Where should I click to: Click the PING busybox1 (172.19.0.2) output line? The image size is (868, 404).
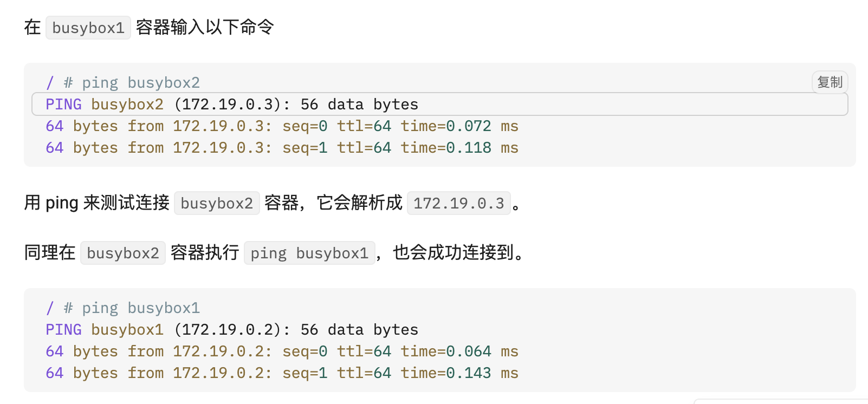pyautogui.click(x=232, y=330)
